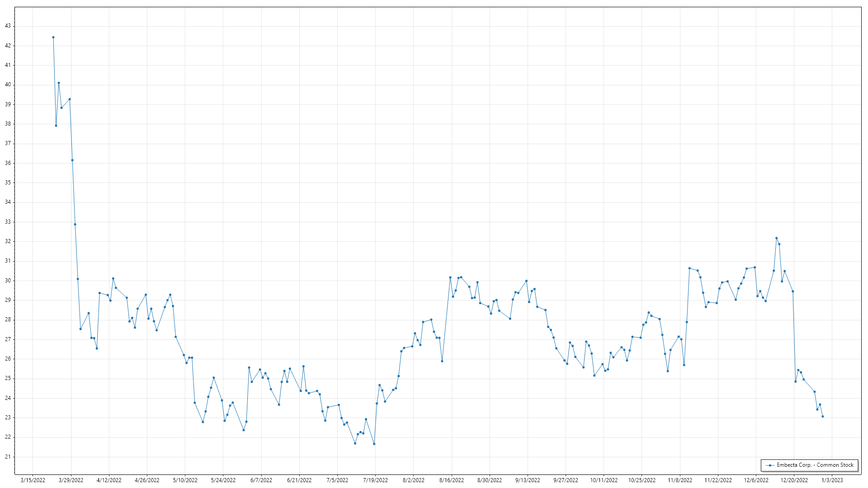This screenshot has width=868, height=488.
Task: Click the legend line marker icon
Action: (x=770, y=465)
